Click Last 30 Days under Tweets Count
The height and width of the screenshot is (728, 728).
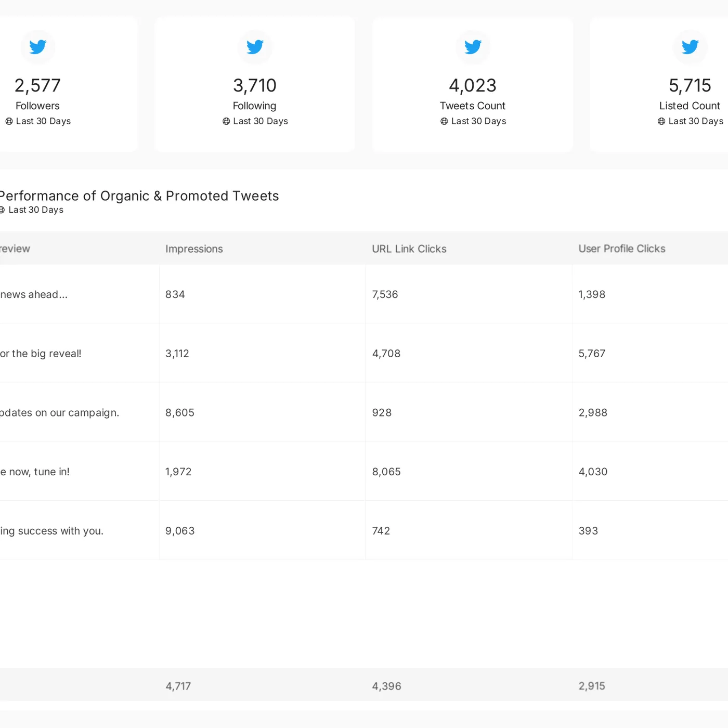click(x=478, y=121)
